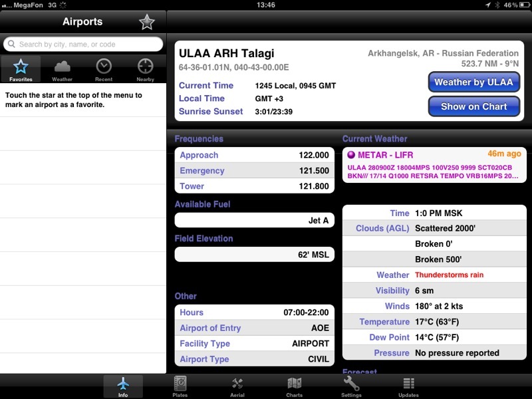Switch to the Charts map tab
The image size is (532, 399).
[x=295, y=386]
